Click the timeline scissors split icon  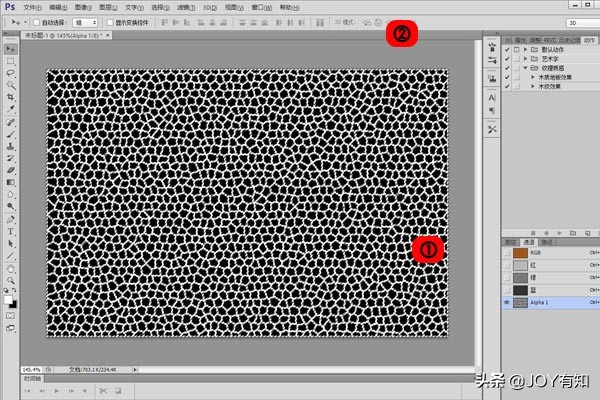pos(103,390)
